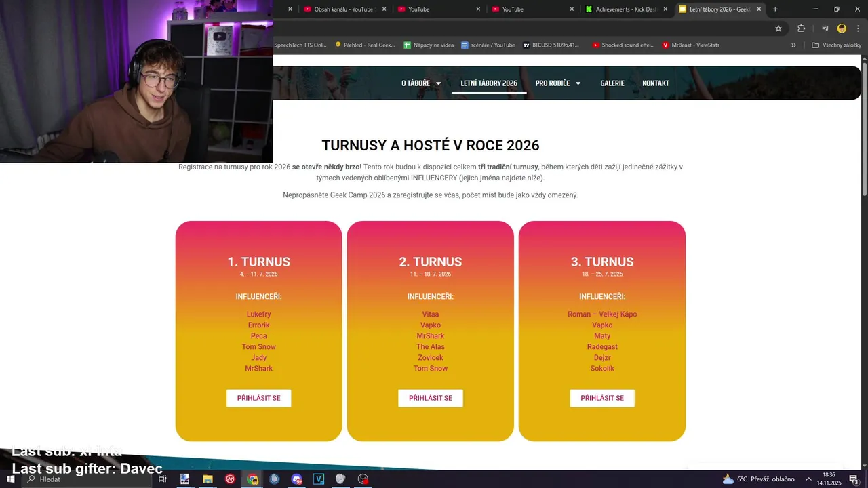Open Tom Snow link in 1. Turnus
Viewport: 868px width, 488px height.
click(x=258, y=347)
